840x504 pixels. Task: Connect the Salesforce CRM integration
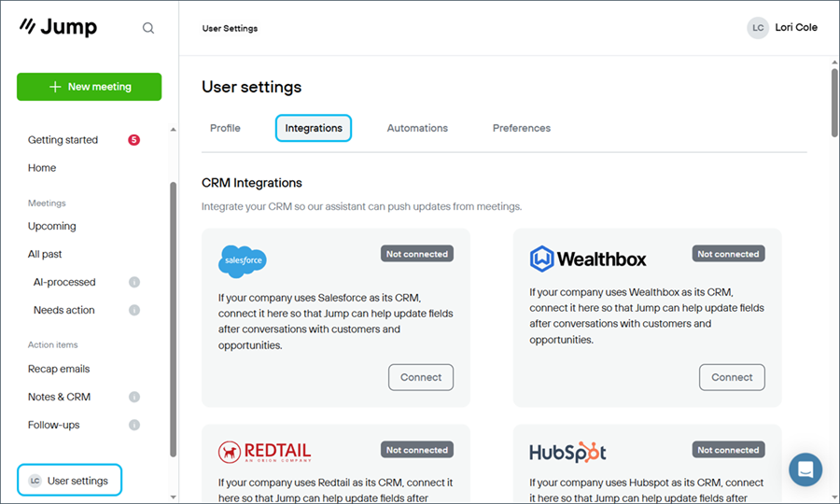point(421,377)
